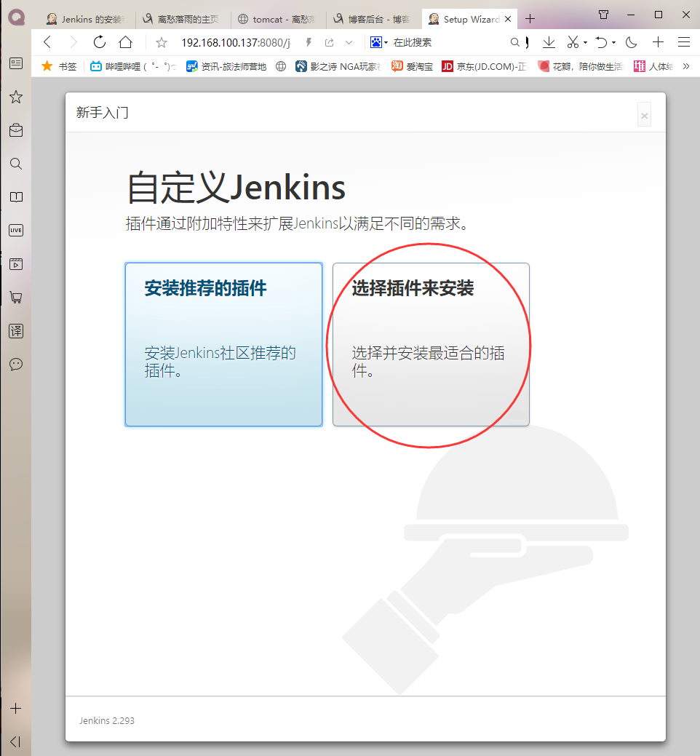Open the 书签 bookmarks star
The width and height of the screenshot is (700, 756).
[x=59, y=66]
